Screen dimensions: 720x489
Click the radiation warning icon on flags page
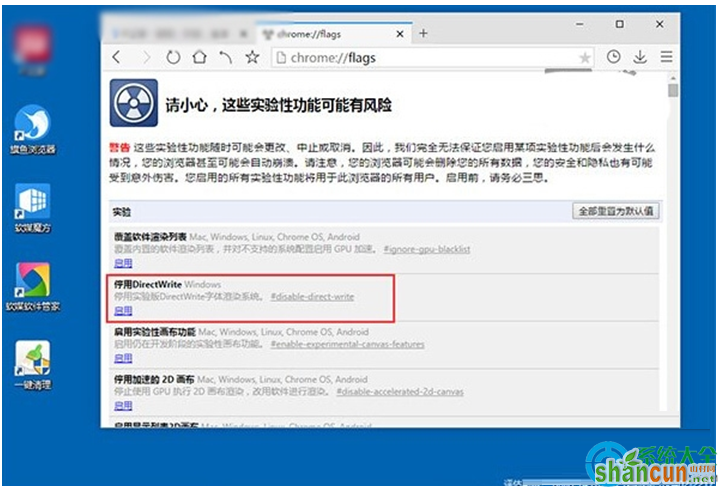tap(134, 103)
